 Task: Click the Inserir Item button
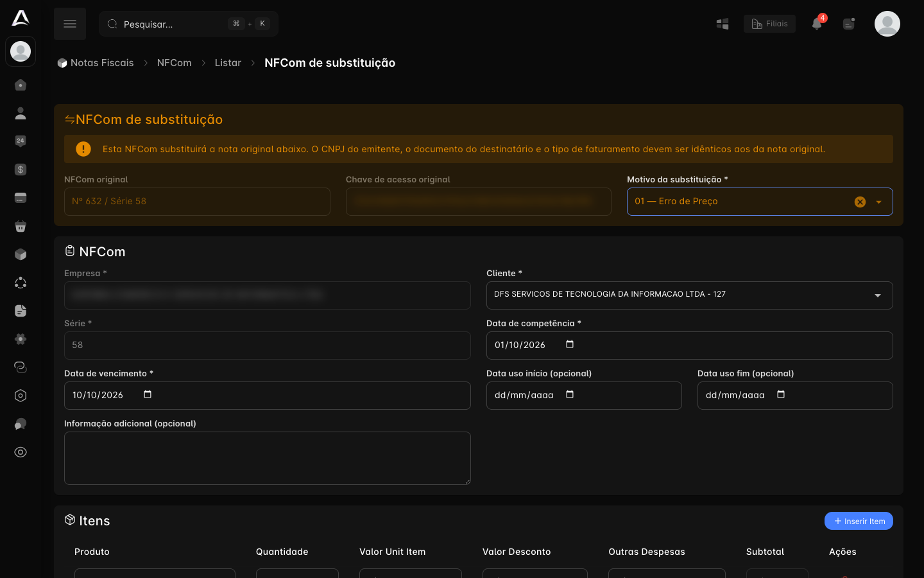[x=859, y=521]
